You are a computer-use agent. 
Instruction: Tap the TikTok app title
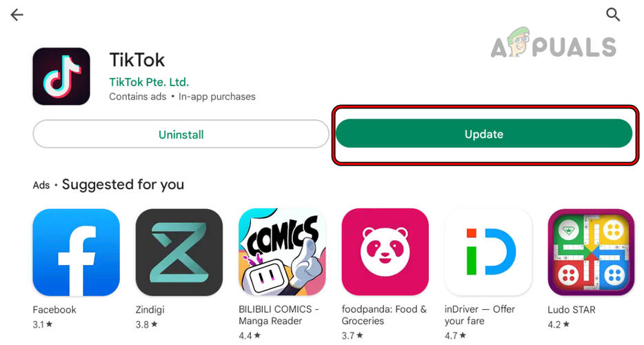pos(137,59)
